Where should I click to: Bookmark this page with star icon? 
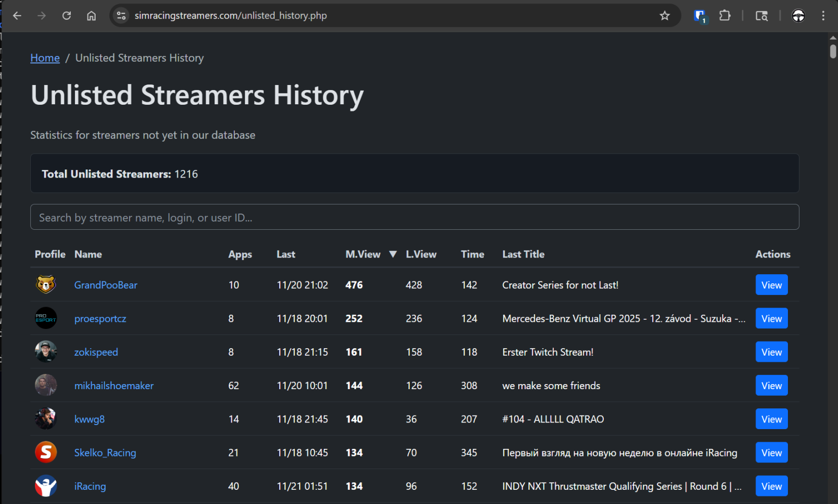[664, 16]
